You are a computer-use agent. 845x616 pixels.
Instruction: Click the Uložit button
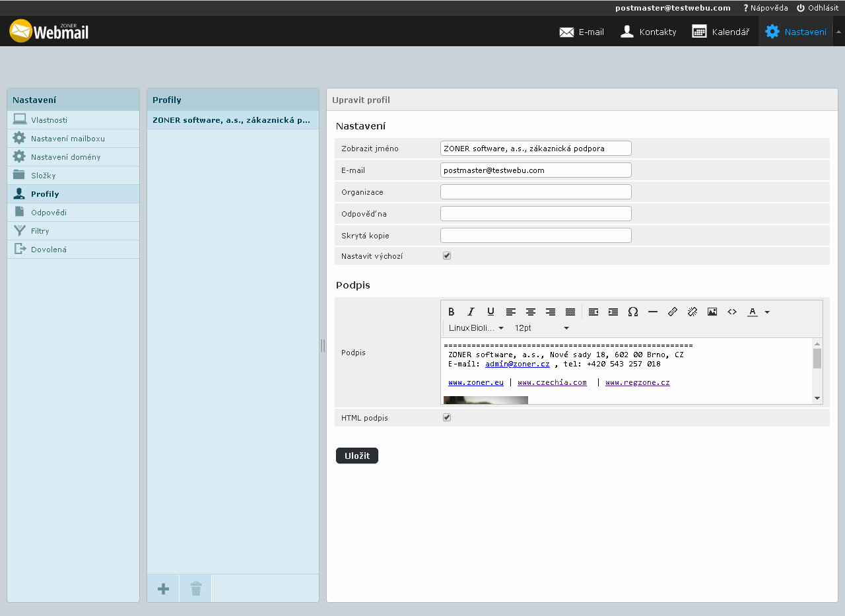pyautogui.click(x=357, y=456)
